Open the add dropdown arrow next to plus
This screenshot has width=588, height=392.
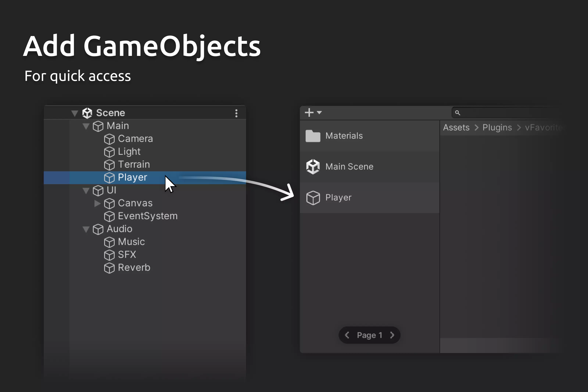[319, 113]
